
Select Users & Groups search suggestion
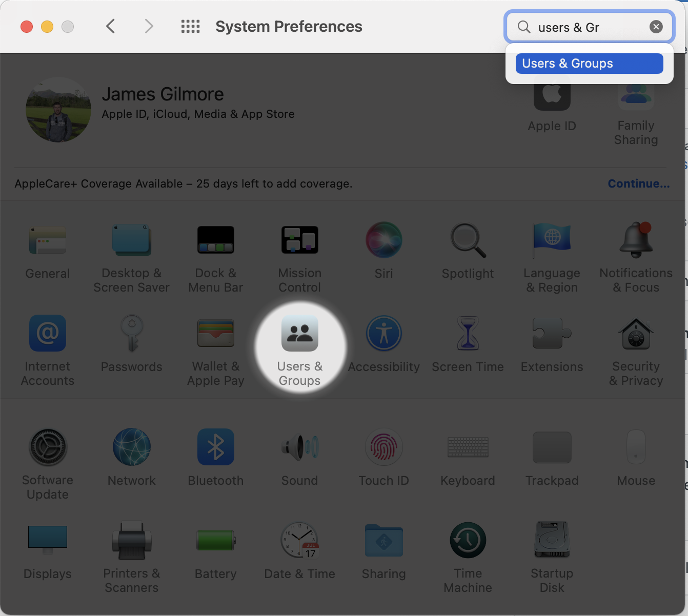(590, 64)
